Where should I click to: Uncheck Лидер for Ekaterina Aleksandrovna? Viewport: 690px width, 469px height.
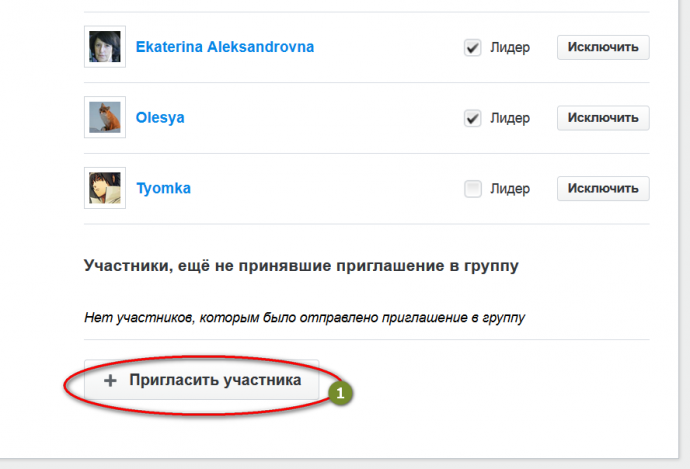click(x=473, y=48)
